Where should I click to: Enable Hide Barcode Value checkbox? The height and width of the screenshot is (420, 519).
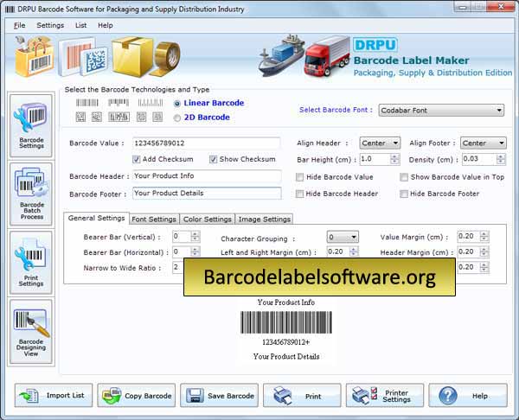tap(299, 177)
